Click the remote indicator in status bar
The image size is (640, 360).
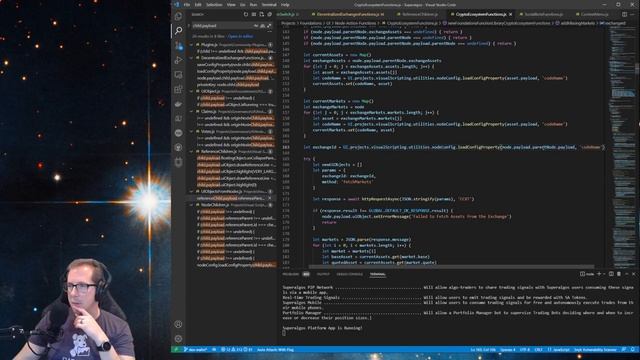tap(176, 350)
